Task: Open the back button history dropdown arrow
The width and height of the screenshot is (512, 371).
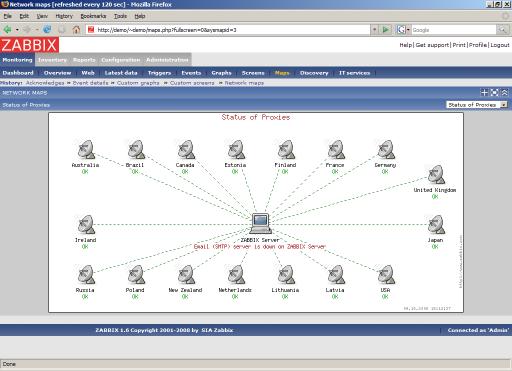Action: click(17, 30)
